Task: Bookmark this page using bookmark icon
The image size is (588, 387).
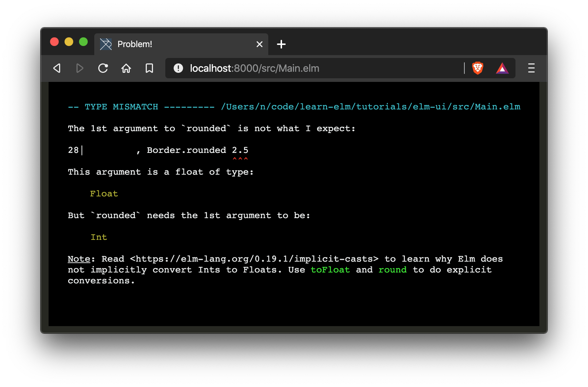Action: coord(149,68)
